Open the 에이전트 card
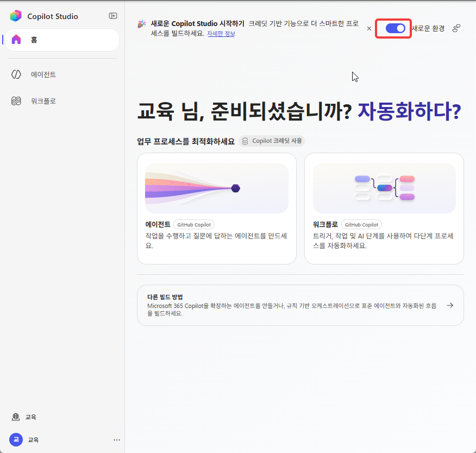476x453 pixels. (x=217, y=209)
